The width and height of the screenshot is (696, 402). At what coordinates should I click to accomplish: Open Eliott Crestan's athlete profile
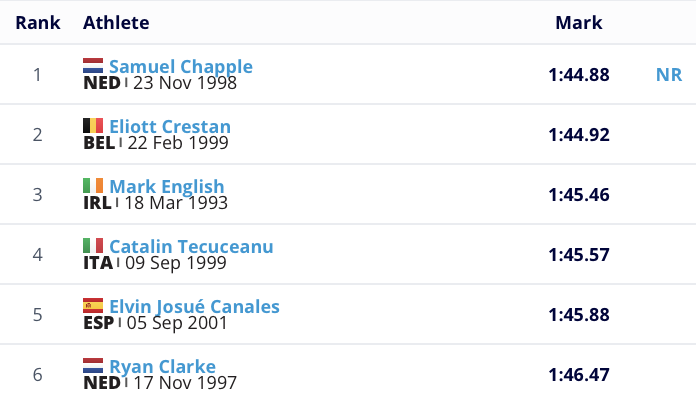[x=169, y=126]
